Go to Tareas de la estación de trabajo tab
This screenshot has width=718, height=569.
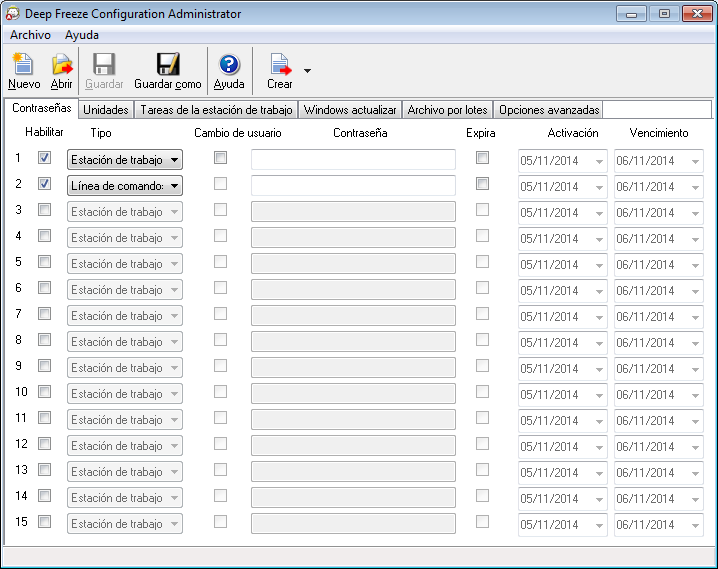(x=216, y=110)
